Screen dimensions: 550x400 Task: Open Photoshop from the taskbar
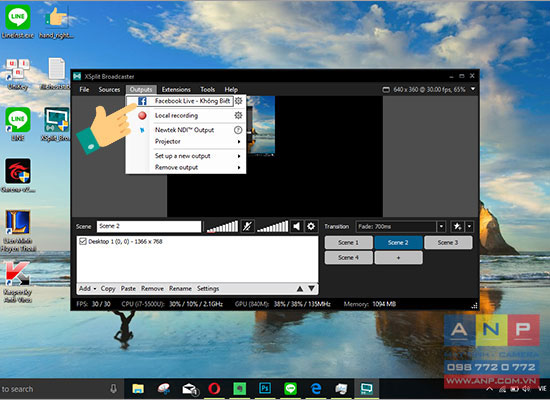point(265,388)
